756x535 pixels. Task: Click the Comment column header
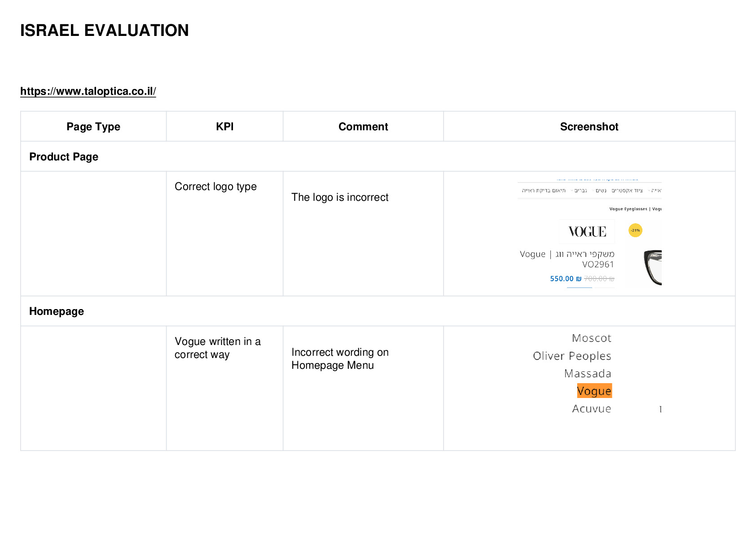363,127
